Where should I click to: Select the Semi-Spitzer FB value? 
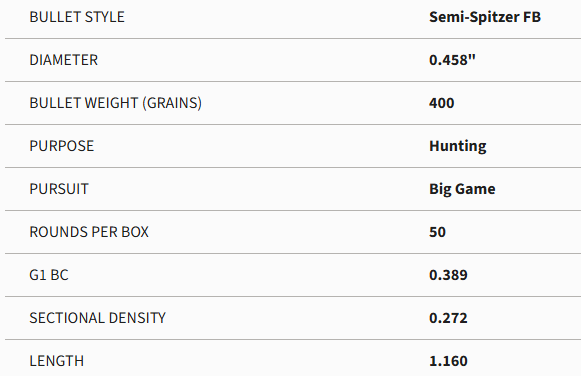click(485, 17)
